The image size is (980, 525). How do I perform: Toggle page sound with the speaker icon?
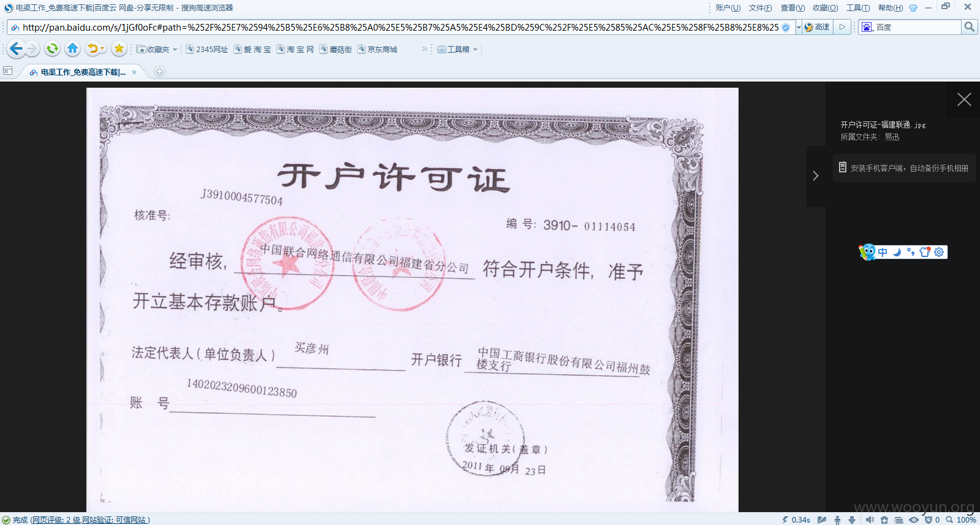[x=870, y=519]
